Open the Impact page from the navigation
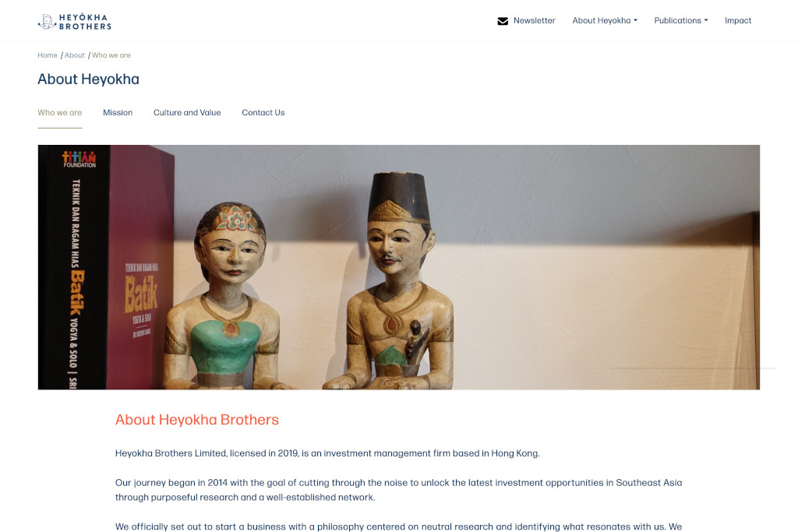This screenshot has height=532, width=798. (738, 21)
